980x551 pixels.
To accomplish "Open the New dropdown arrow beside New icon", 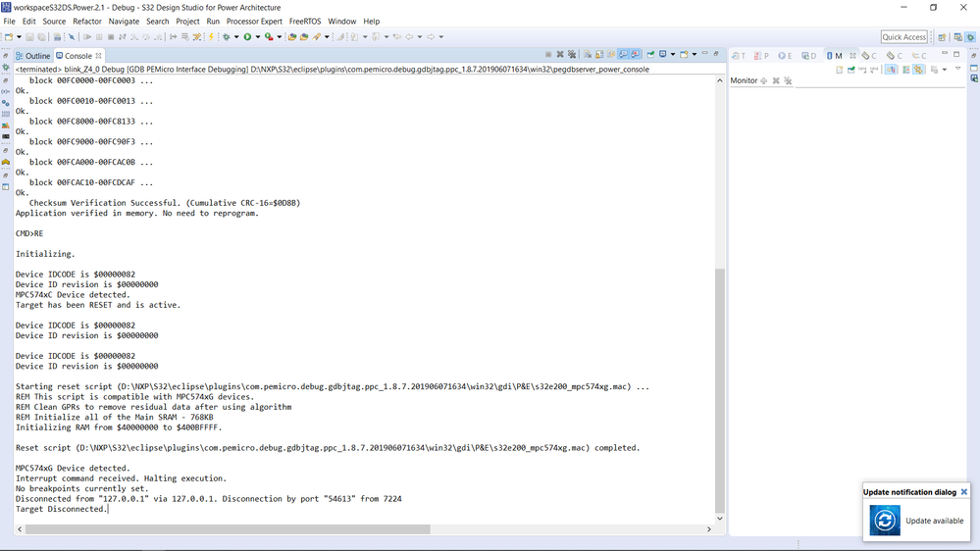I will tap(19, 37).
